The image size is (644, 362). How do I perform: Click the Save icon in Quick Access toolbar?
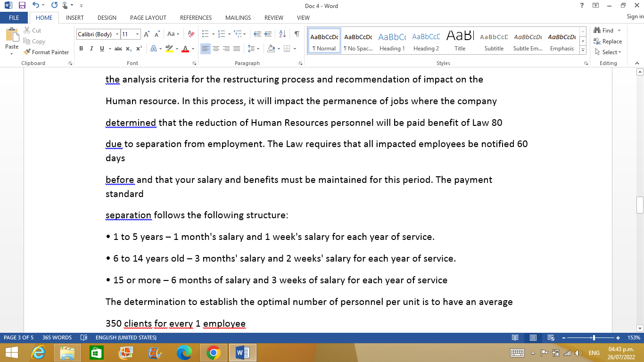pos(22,6)
